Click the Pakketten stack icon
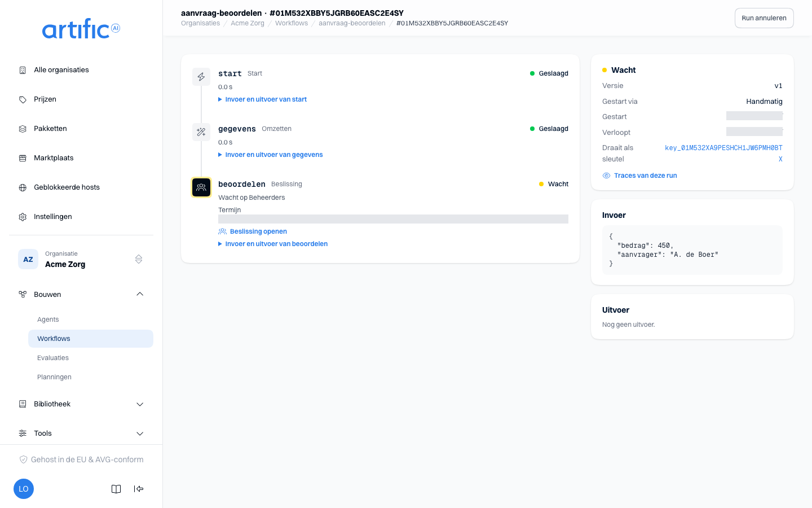The height and width of the screenshot is (508, 812). tap(23, 129)
